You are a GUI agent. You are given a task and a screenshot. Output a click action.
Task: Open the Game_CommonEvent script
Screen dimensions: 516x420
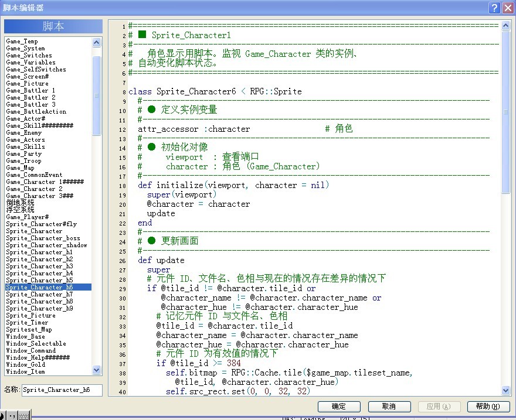point(34,175)
